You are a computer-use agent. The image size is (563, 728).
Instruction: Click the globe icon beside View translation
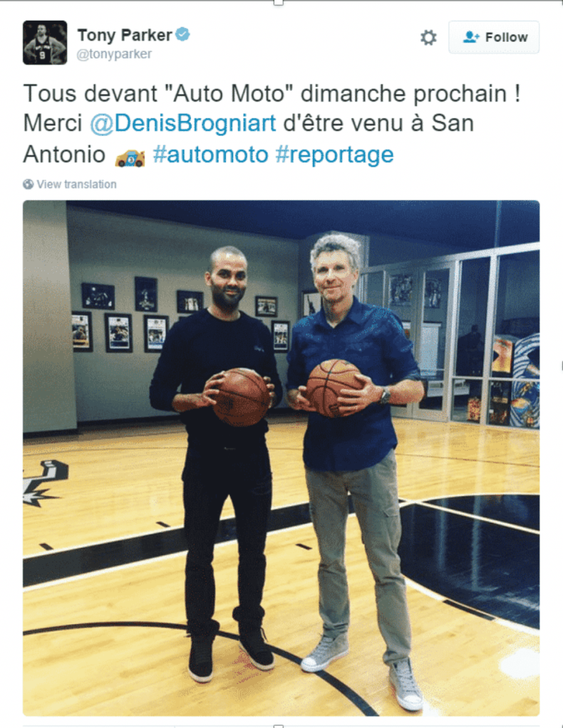pyautogui.click(x=29, y=184)
